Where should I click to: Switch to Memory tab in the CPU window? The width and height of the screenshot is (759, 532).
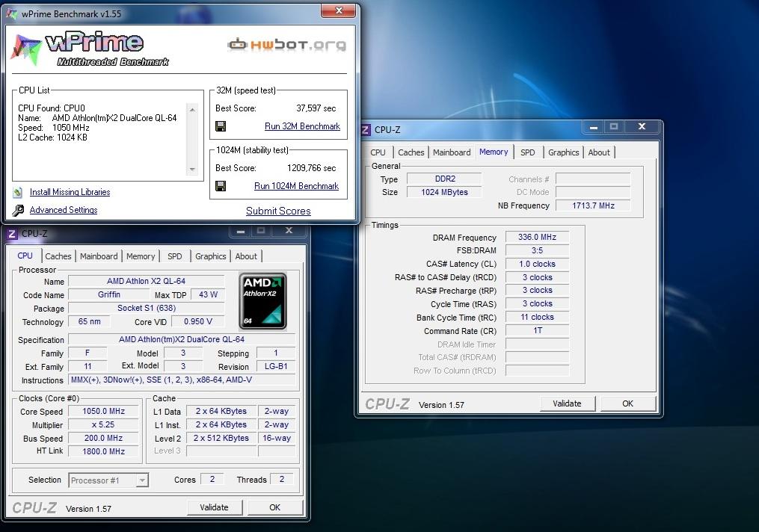[141, 256]
